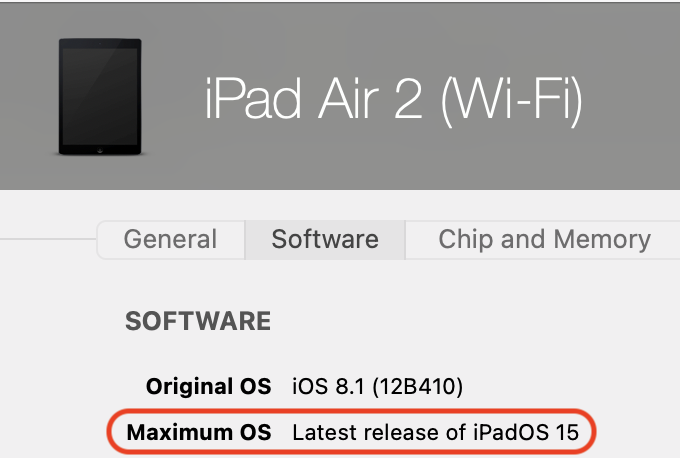680x458 pixels.
Task: Click the divider line left of General tab
Action: click(48, 240)
